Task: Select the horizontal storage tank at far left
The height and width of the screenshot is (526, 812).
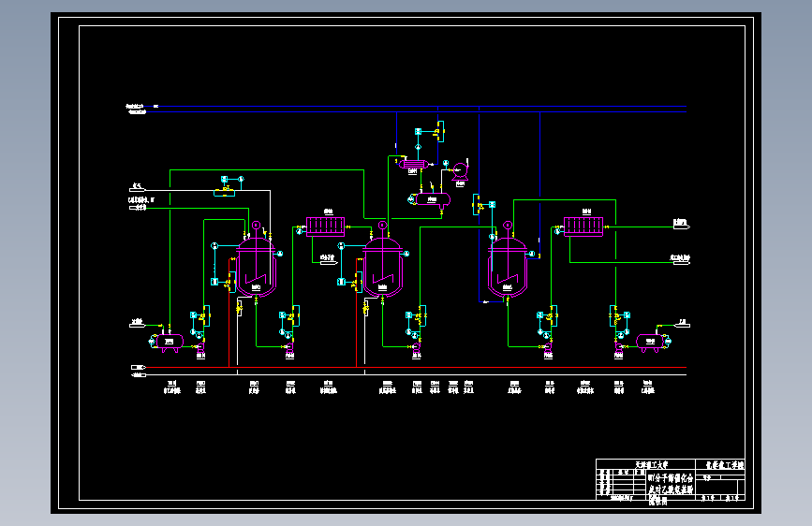Action: pos(169,342)
